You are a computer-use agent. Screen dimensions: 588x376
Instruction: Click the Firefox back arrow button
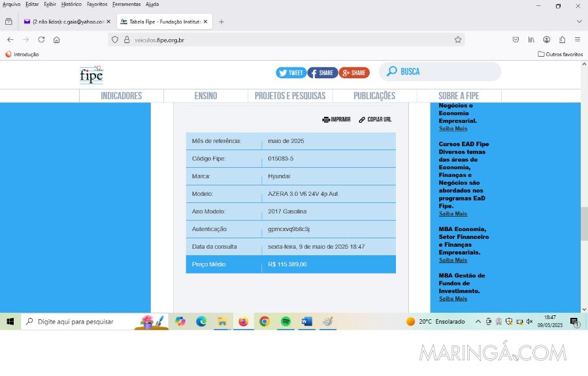click(10, 40)
